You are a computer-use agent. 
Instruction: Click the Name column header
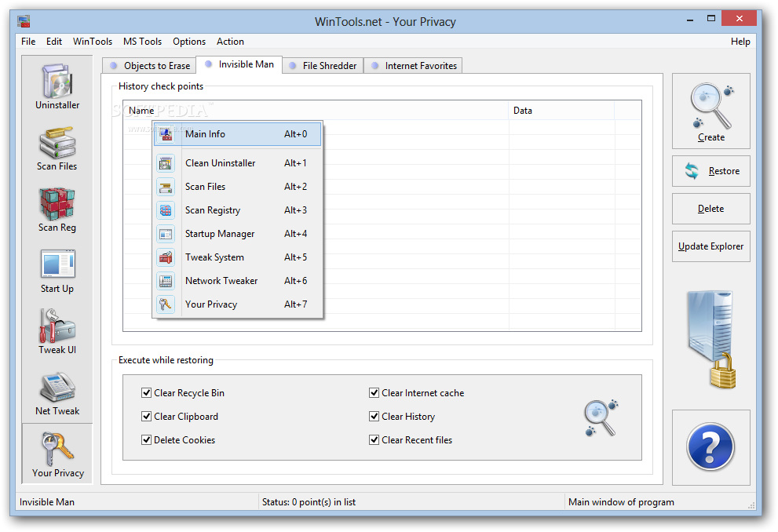pyautogui.click(x=316, y=111)
